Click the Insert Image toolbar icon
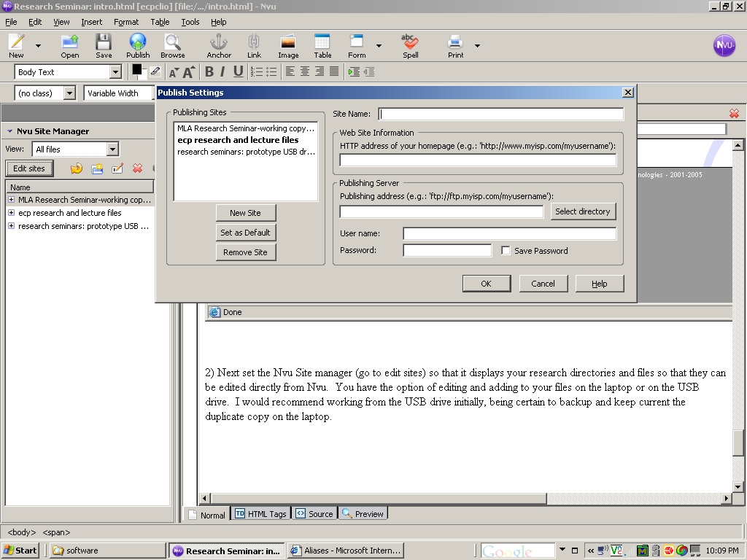 [288, 42]
